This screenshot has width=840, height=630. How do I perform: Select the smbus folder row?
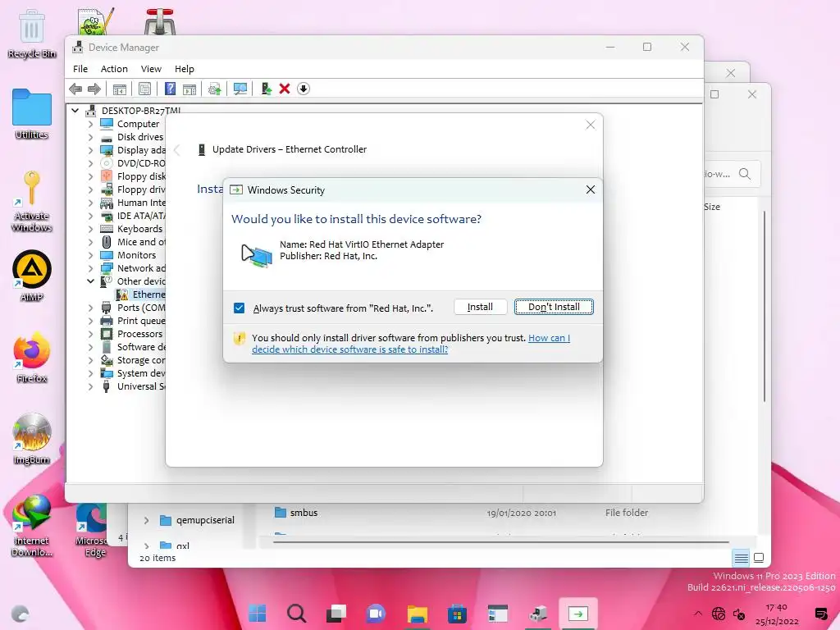[461, 513]
